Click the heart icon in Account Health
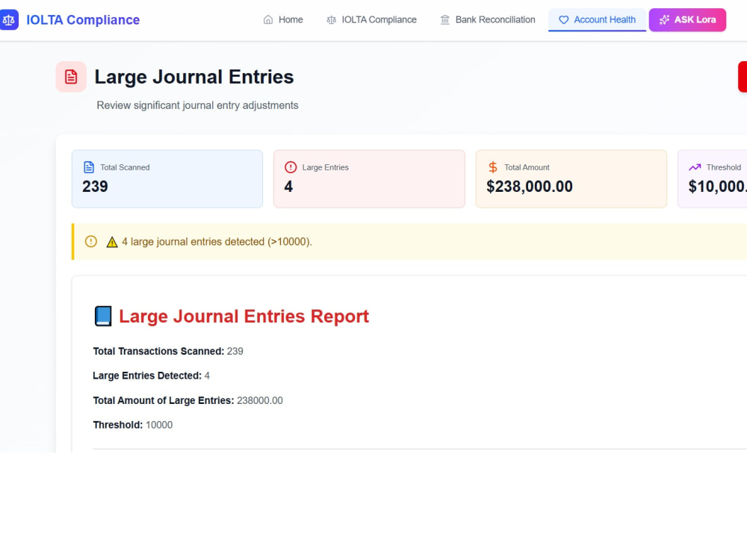The height and width of the screenshot is (560, 747). pos(563,20)
